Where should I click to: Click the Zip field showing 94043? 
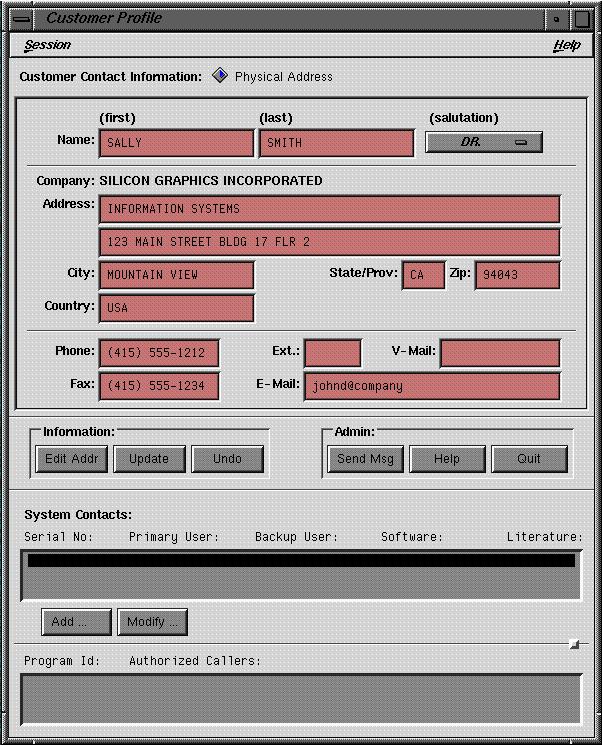pos(517,275)
